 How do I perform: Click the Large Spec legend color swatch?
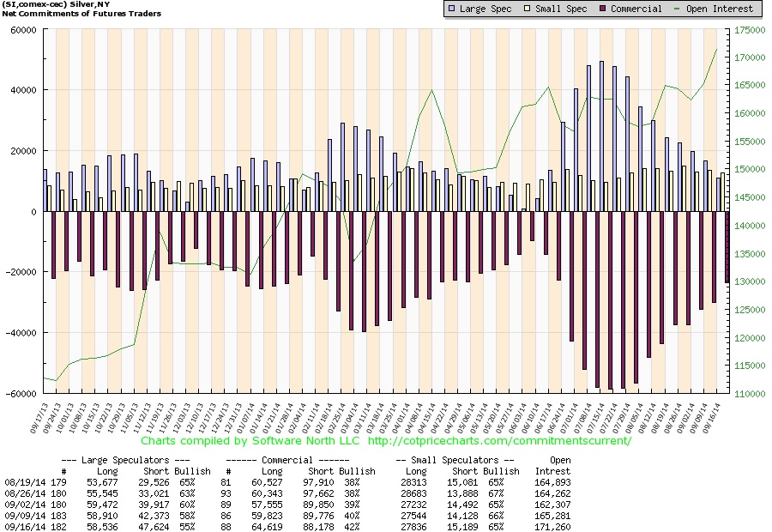[x=452, y=9]
